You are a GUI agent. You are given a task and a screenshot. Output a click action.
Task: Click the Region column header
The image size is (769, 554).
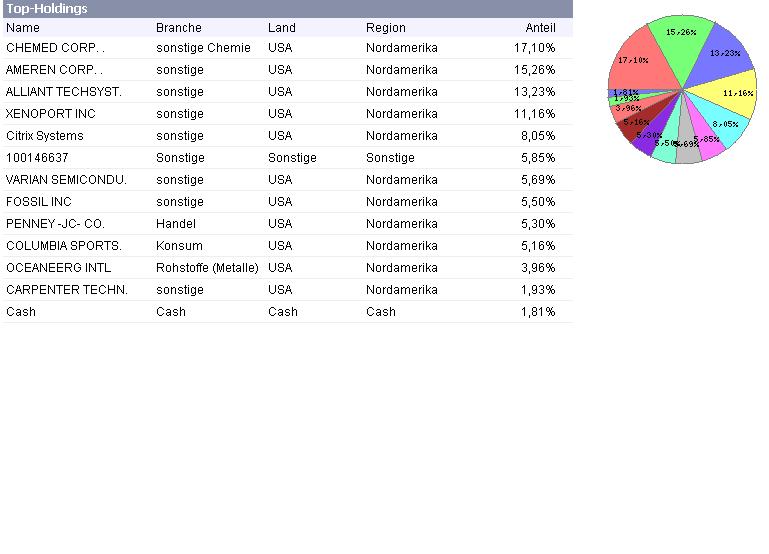(385, 28)
